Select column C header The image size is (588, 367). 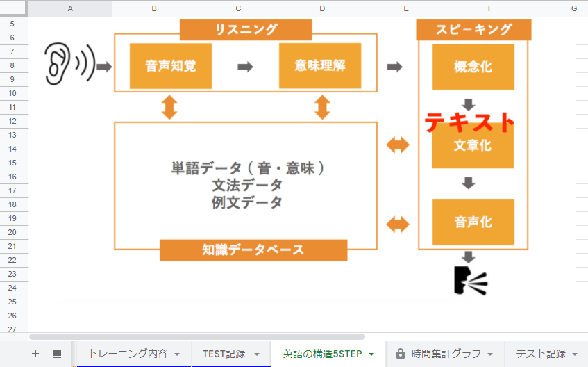click(238, 8)
